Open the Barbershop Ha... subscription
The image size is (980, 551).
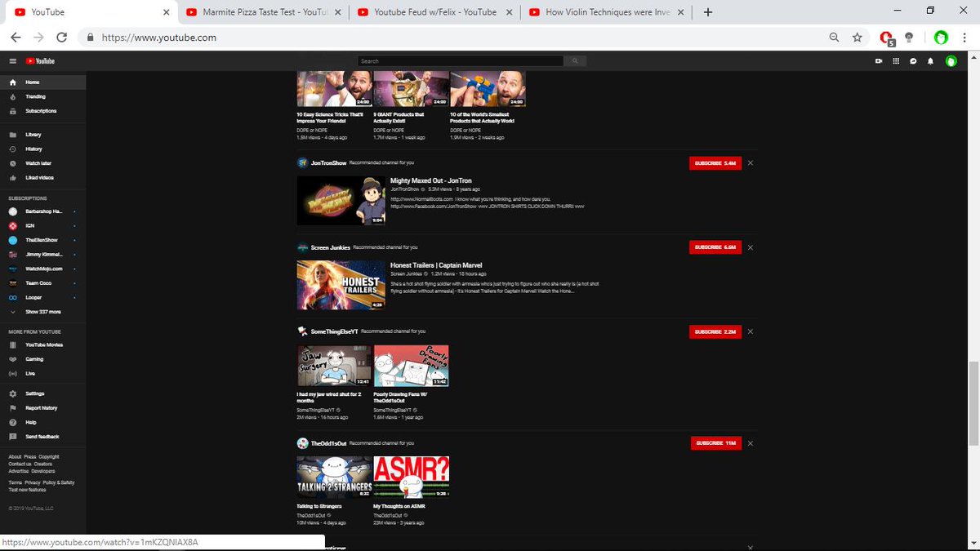tap(42, 211)
